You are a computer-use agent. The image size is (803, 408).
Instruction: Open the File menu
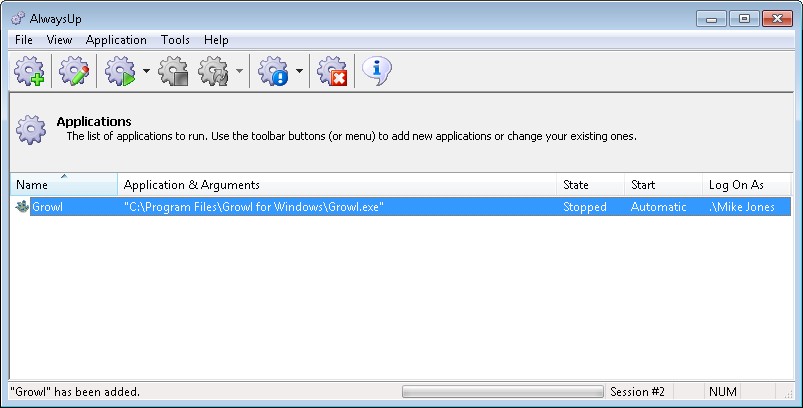tap(24, 40)
